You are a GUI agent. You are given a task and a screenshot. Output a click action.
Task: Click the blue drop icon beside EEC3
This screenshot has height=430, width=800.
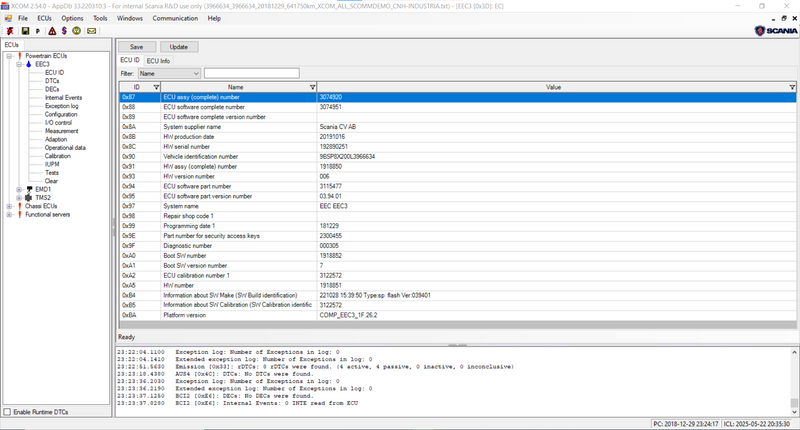click(x=29, y=64)
